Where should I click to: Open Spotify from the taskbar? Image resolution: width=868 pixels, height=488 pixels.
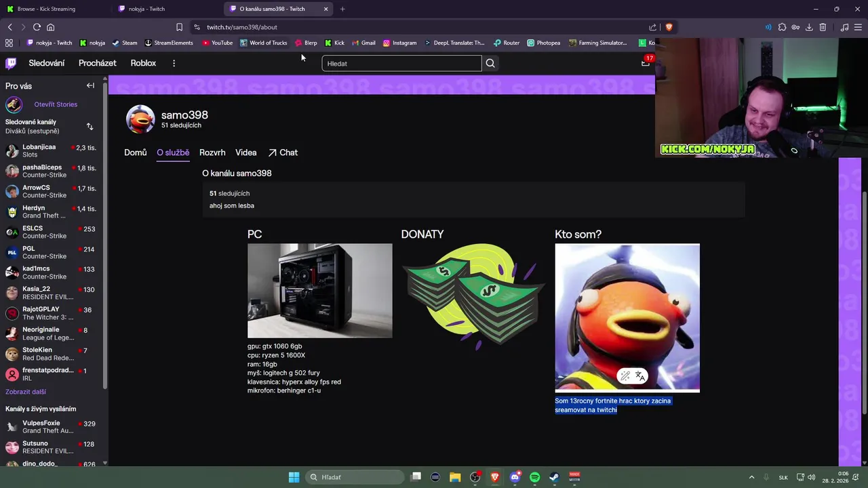534,477
